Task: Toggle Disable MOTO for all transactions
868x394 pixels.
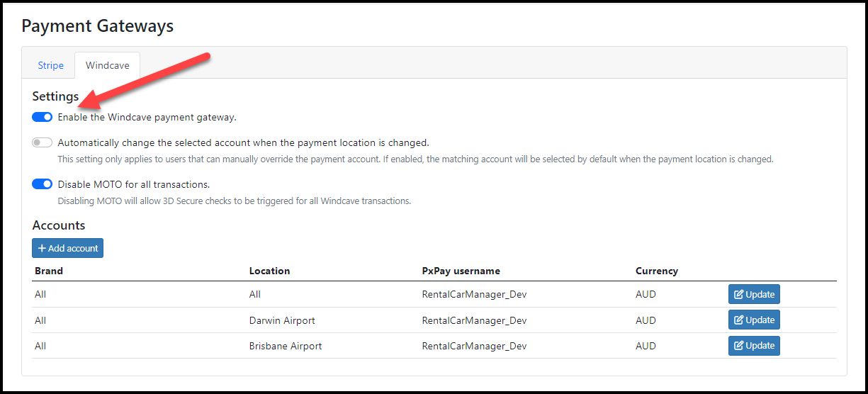Action: (x=43, y=184)
